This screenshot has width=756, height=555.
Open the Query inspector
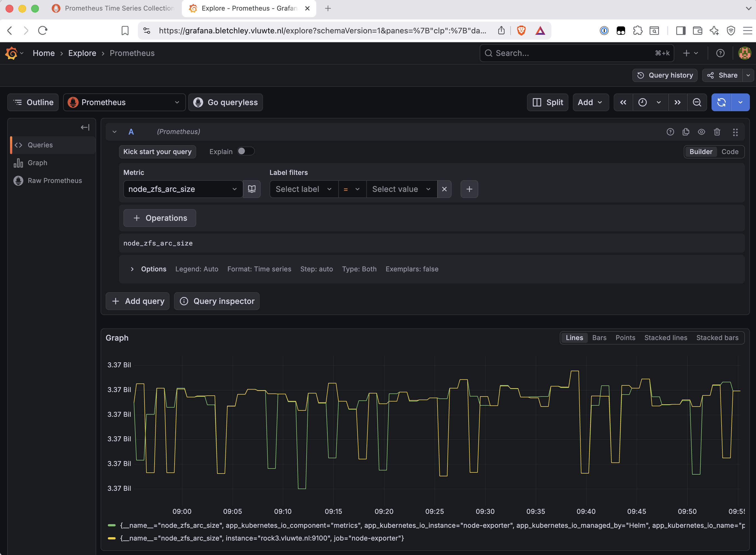click(x=217, y=301)
